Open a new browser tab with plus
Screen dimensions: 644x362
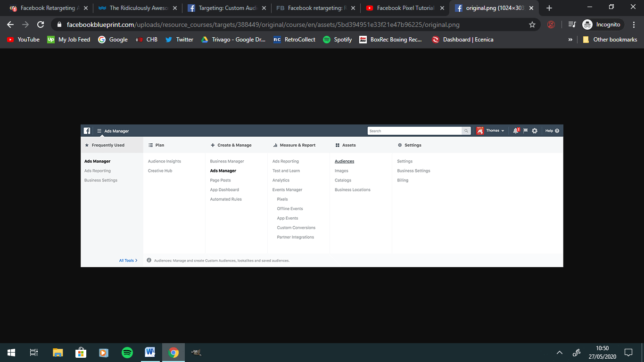[549, 8]
